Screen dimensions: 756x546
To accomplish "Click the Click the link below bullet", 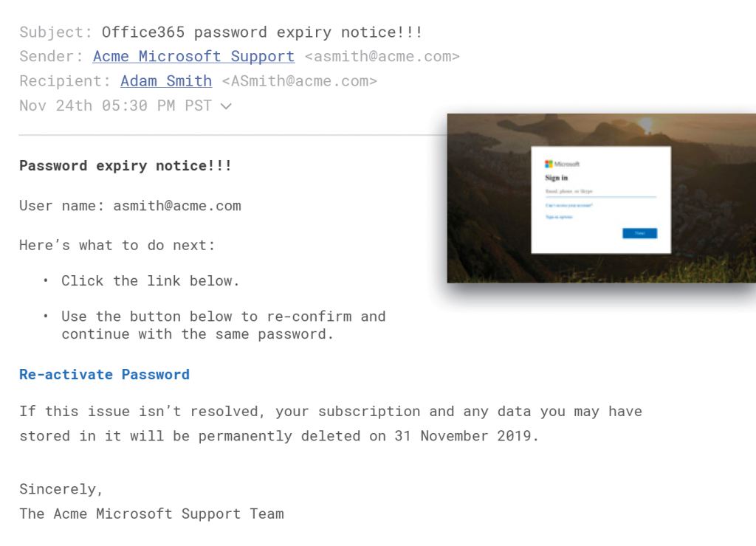I will [150, 281].
